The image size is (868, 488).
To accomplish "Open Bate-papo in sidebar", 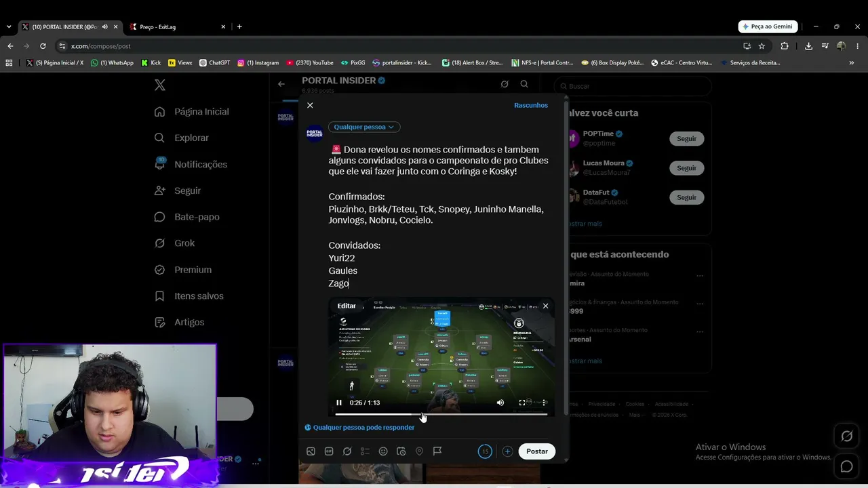I will coord(186,217).
